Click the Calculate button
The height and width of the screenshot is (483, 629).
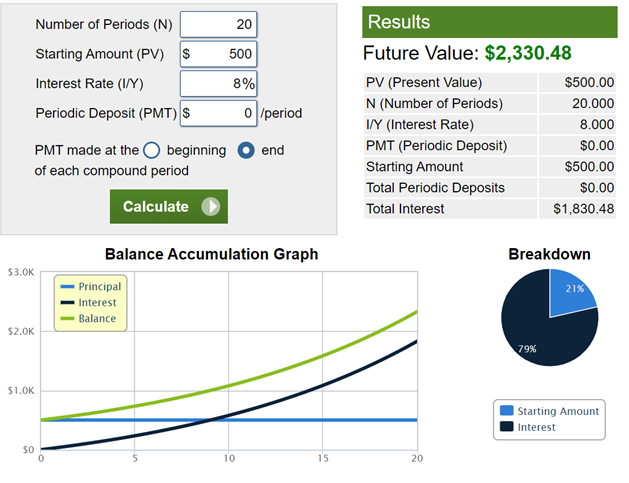(x=168, y=207)
